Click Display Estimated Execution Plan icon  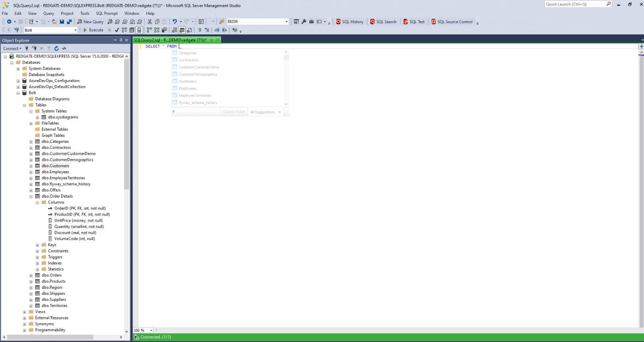pyautogui.click(x=124, y=30)
